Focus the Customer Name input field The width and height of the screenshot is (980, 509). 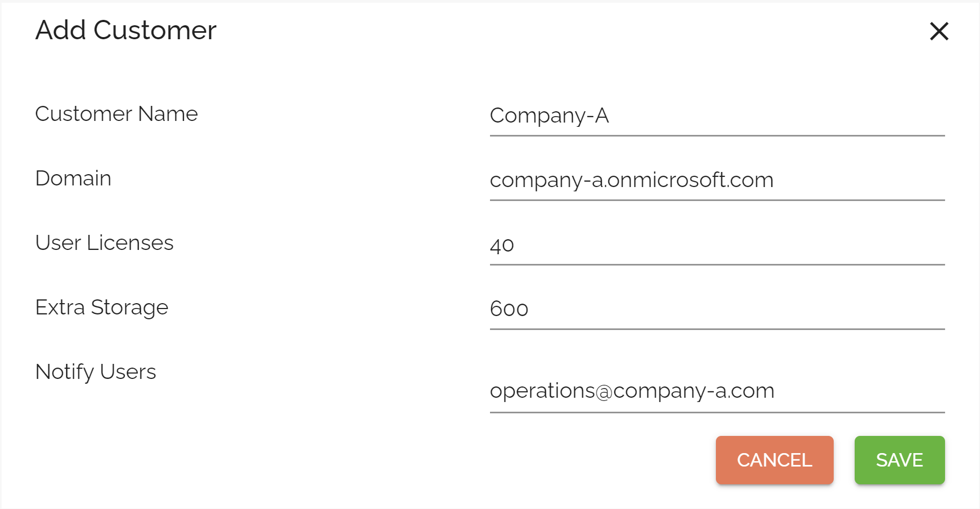[717, 116]
